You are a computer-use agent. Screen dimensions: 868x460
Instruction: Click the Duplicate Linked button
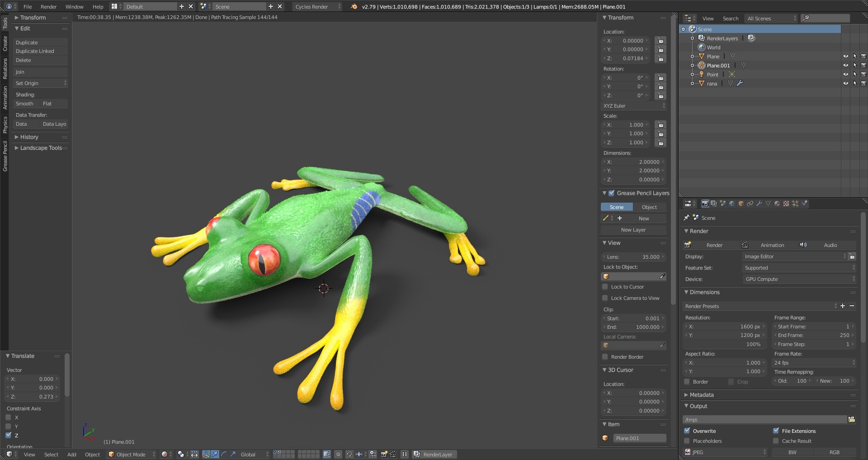(x=40, y=51)
